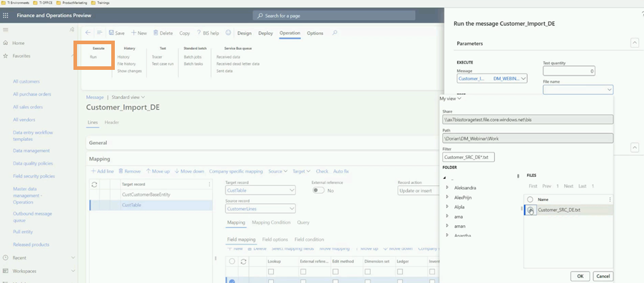Image resolution: width=644 pixels, height=283 pixels.
Task: Open BIS help
Action: [208, 34]
